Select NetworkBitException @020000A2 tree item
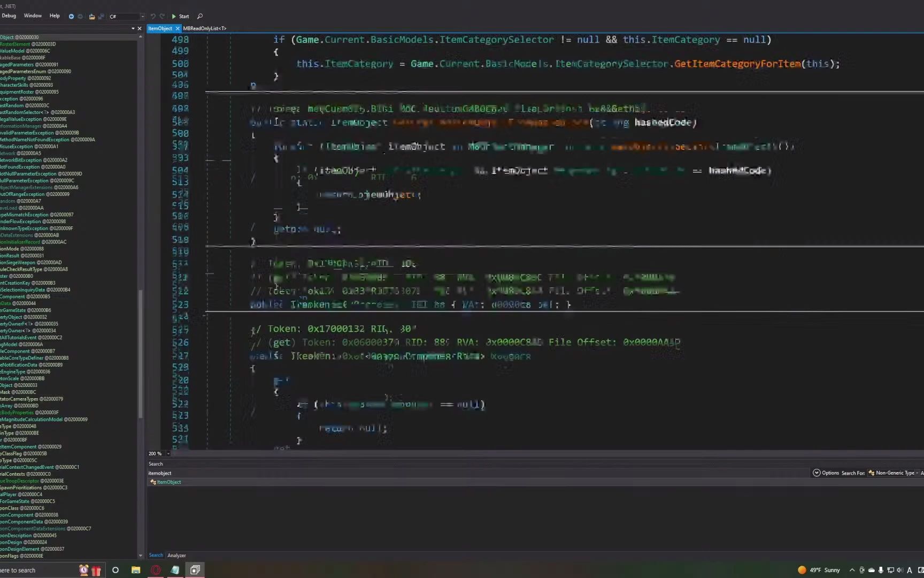Image resolution: width=924 pixels, height=578 pixels. point(33,160)
